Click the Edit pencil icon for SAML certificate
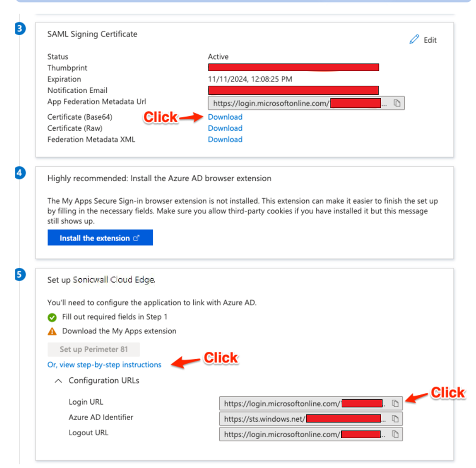Image resolution: width=476 pixels, height=468 pixels. tap(414, 40)
